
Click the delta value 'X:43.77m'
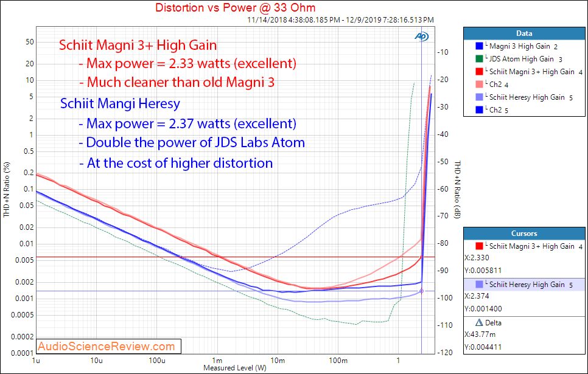[x=480, y=334]
